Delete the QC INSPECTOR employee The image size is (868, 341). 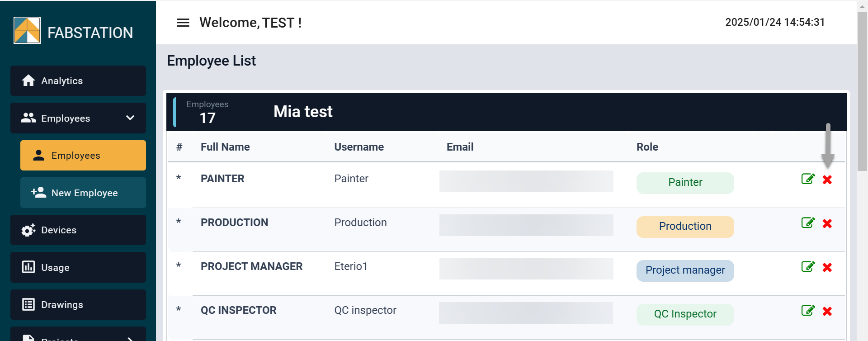click(x=827, y=311)
